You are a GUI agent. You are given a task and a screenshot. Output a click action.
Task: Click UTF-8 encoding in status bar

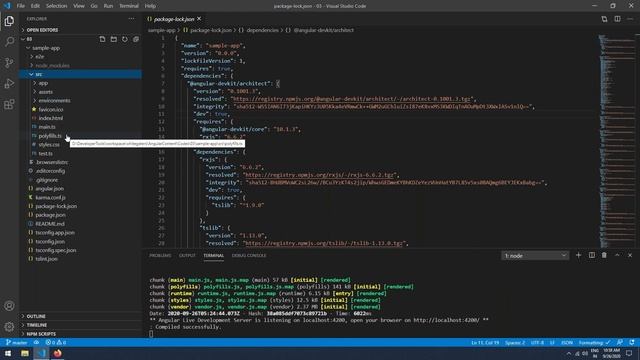(x=537, y=342)
